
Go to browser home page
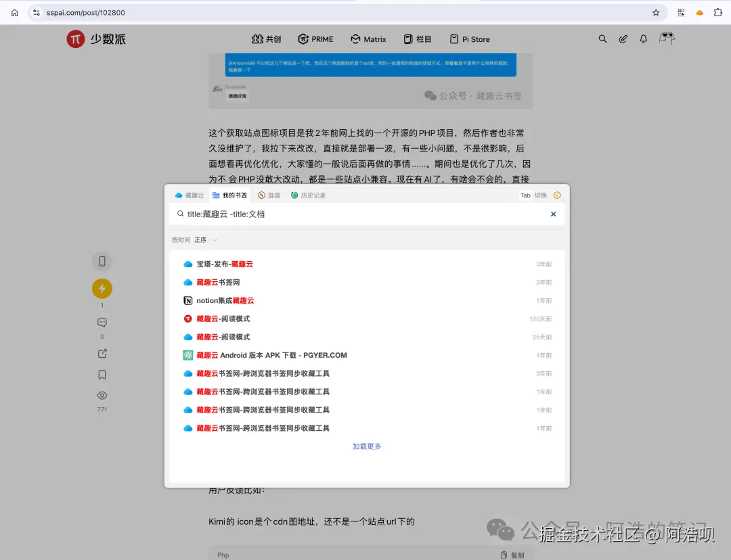[x=14, y=13]
